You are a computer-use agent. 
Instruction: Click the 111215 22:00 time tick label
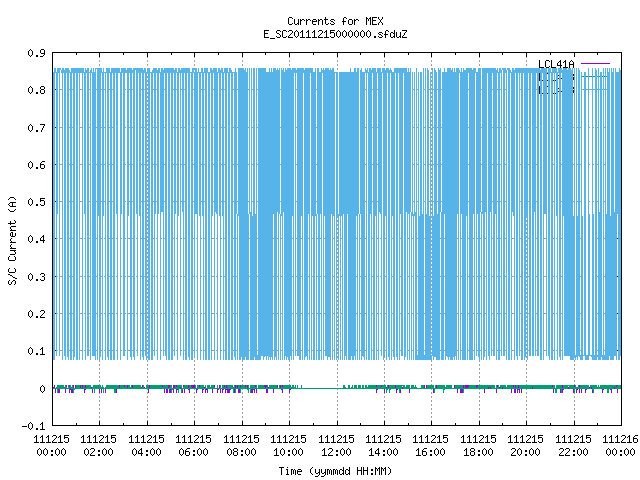click(x=573, y=446)
